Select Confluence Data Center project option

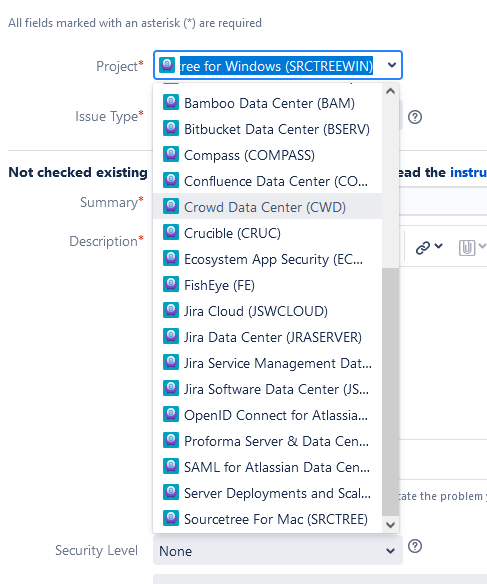[267, 181]
